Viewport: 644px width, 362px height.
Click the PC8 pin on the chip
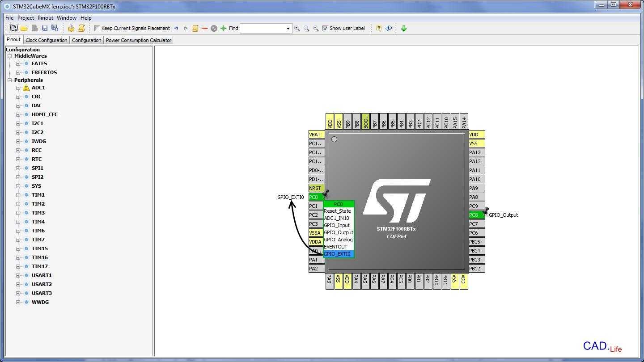[x=476, y=215]
